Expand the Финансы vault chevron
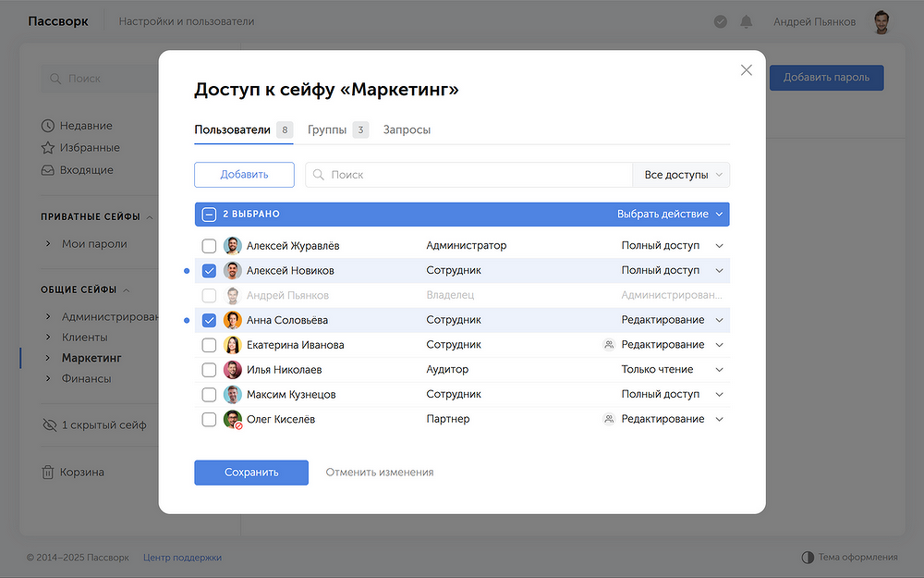Screen dimensions: 924x578 point(48,378)
